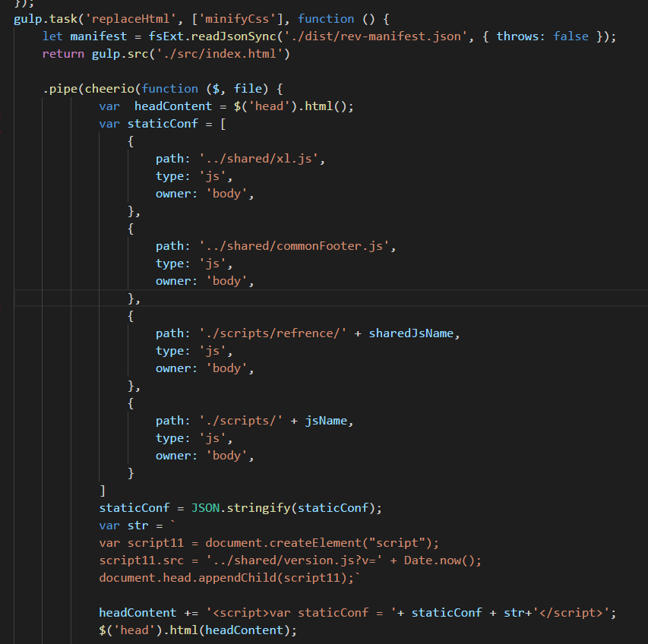Image resolution: width=648 pixels, height=644 pixels.
Task: Select the './dist/rev-manifest.json' path string
Action: click(375, 36)
